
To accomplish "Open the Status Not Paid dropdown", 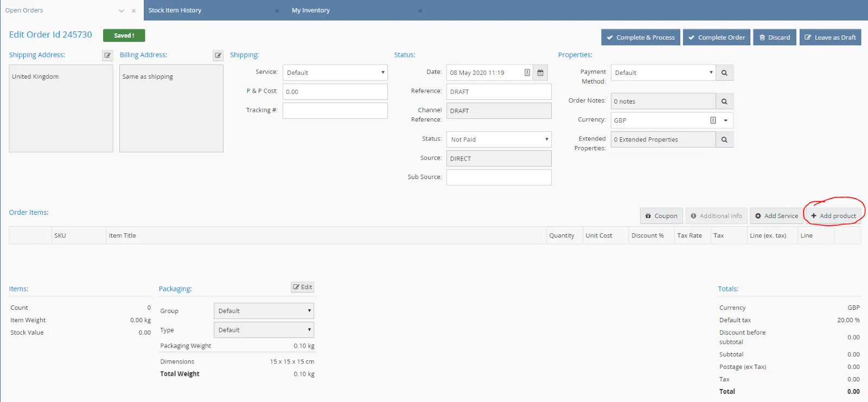I will tap(499, 139).
